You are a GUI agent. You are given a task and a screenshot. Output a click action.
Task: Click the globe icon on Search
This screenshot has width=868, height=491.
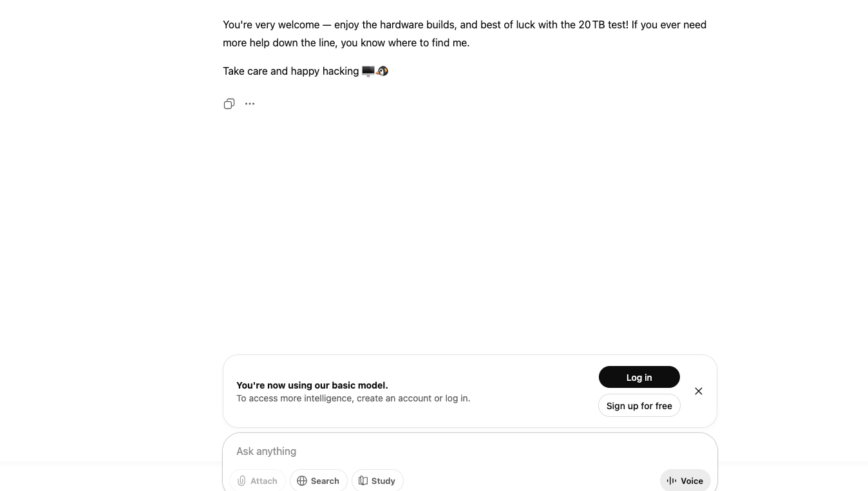(x=301, y=481)
